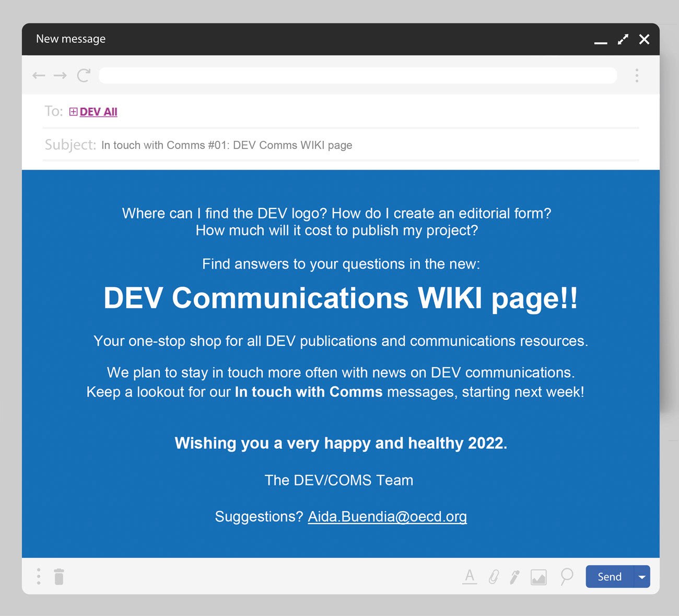The height and width of the screenshot is (616, 679).
Task: Search the message with the magnifier icon
Action: pyautogui.click(x=566, y=576)
